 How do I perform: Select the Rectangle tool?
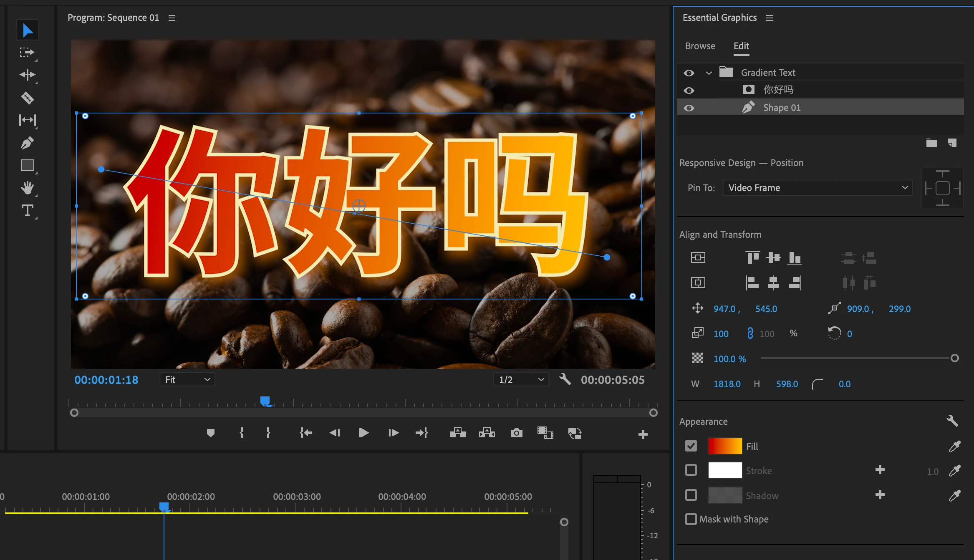pyautogui.click(x=28, y=166)
